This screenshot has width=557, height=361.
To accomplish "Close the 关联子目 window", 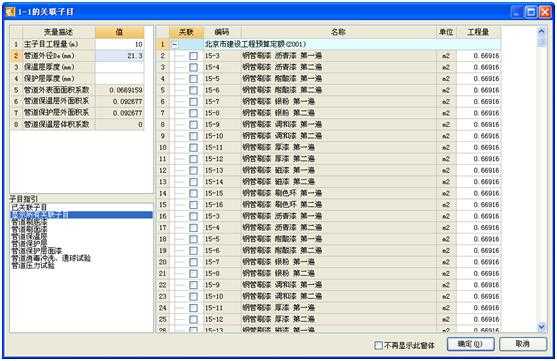I will (545, 12).
